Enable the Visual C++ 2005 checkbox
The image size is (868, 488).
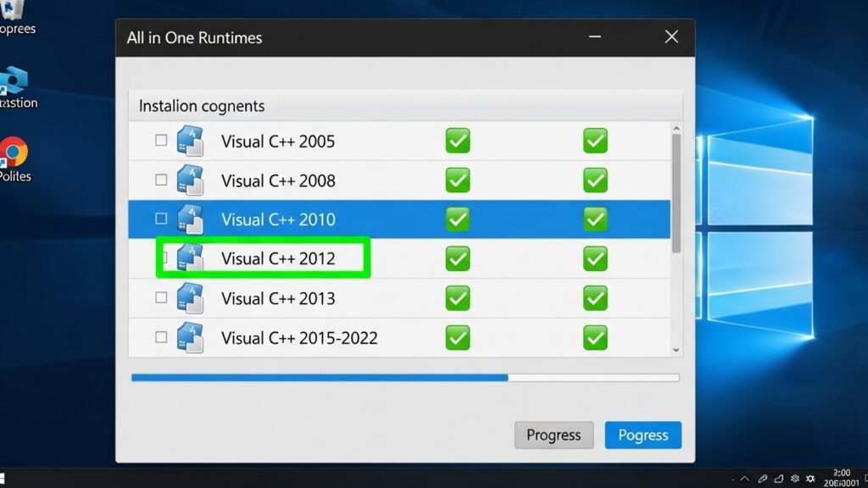click(161, 141)
